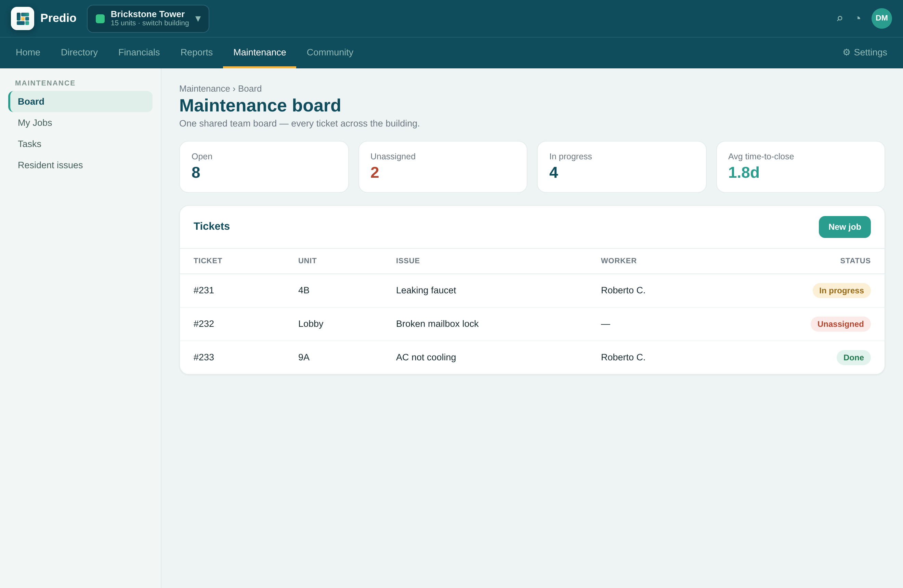
Task: Click the Maintenance breadcrumb link
Action: coord(205,89)
